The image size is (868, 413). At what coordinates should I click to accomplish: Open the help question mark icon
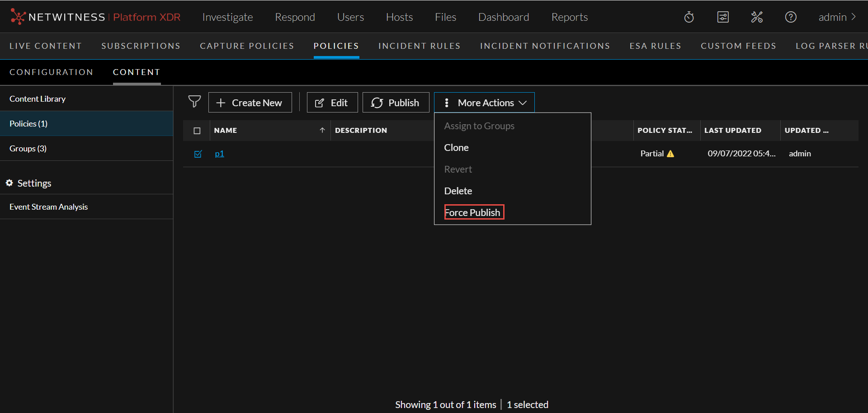(x=791, y=17)
